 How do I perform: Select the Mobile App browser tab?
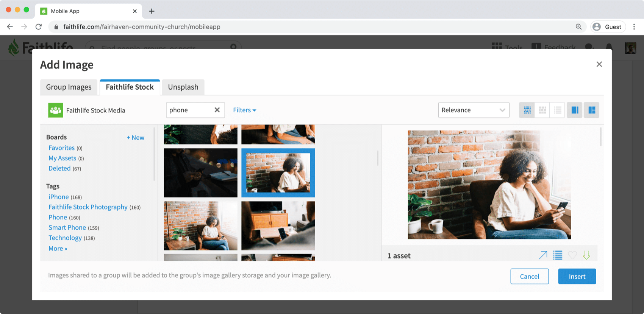coord(88,11)
